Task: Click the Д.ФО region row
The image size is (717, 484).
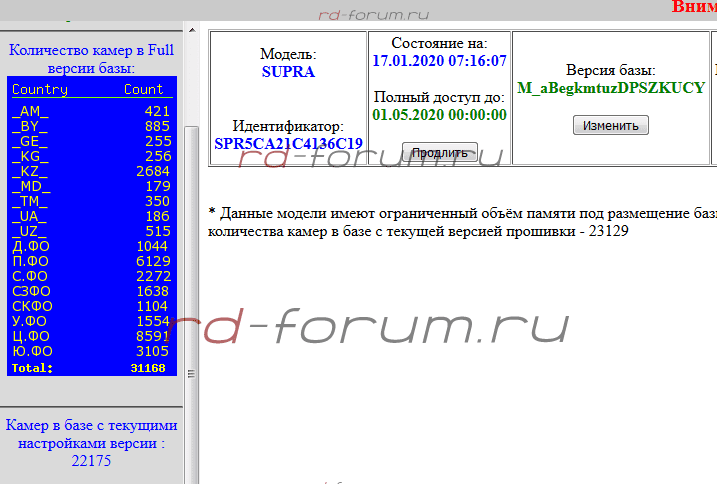Action: pos(91,246)
